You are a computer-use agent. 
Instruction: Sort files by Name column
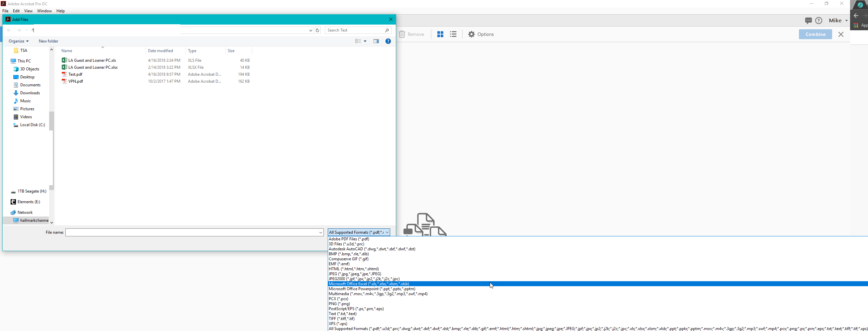click(x=103, y=51)
